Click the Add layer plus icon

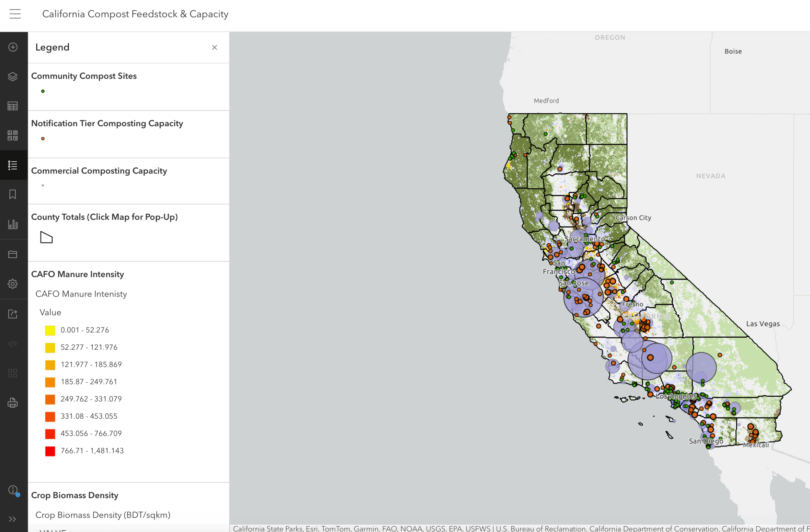(x=13, y=47)
